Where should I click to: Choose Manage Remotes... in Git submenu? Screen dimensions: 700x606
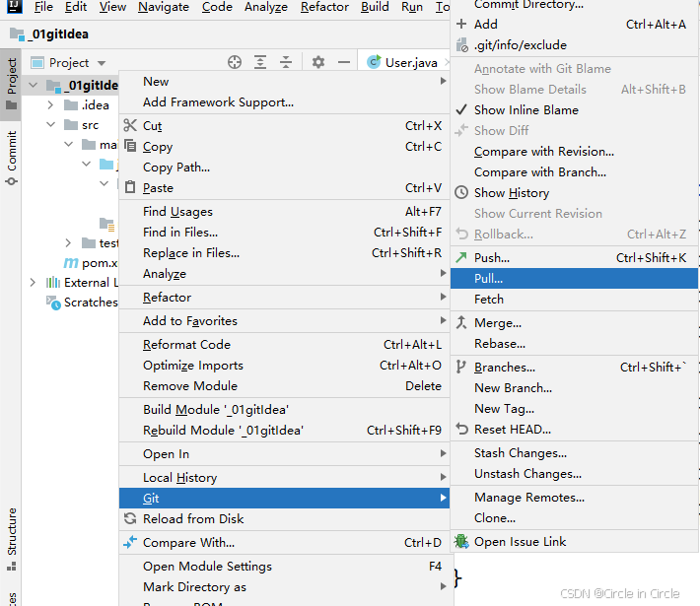[x=528, y=498]
